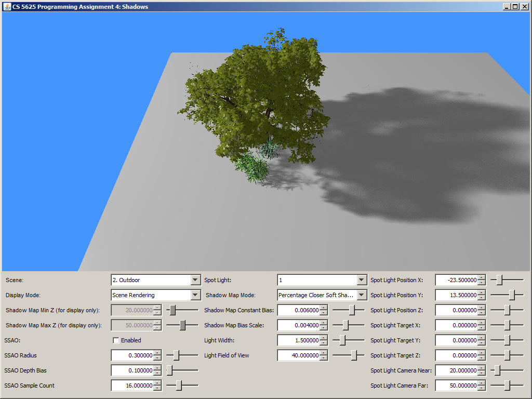Increase SSAO Radius with up arrow
The image size is (532, 399).
158,353
